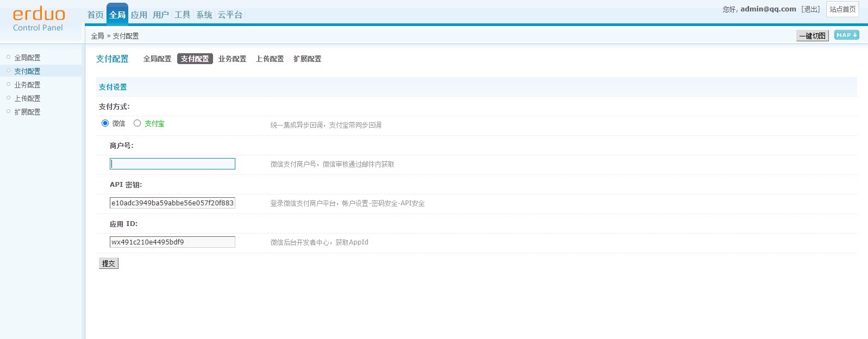Open the MAP navigation button
This screenshot has height=339, width=868.
tap(846, 35)
